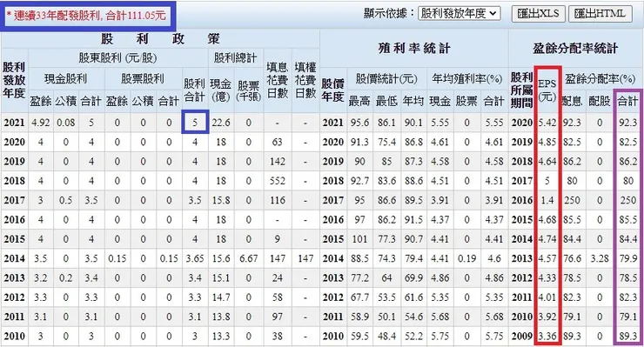The image size is (644, 347).
Task: Click the 配股 sub-header
Action: click(600, 101)
